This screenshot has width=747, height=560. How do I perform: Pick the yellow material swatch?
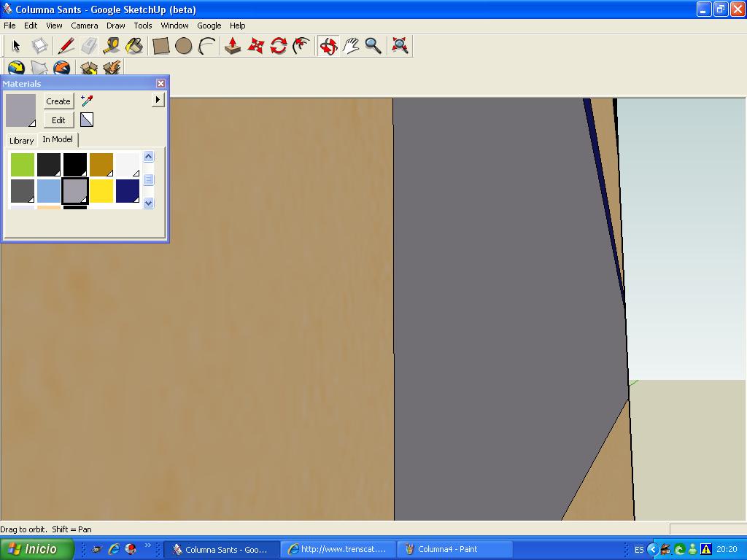(x=101, y=191)
